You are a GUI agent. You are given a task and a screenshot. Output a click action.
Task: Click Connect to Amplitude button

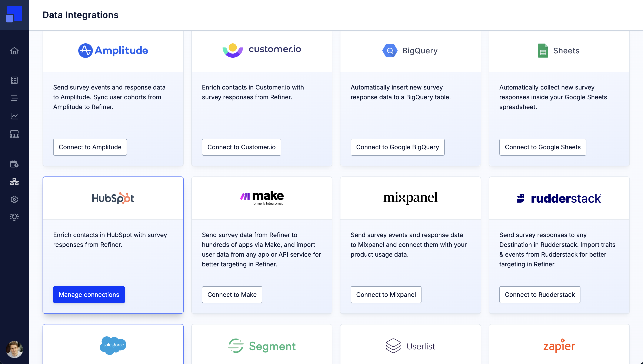point(90,147)
